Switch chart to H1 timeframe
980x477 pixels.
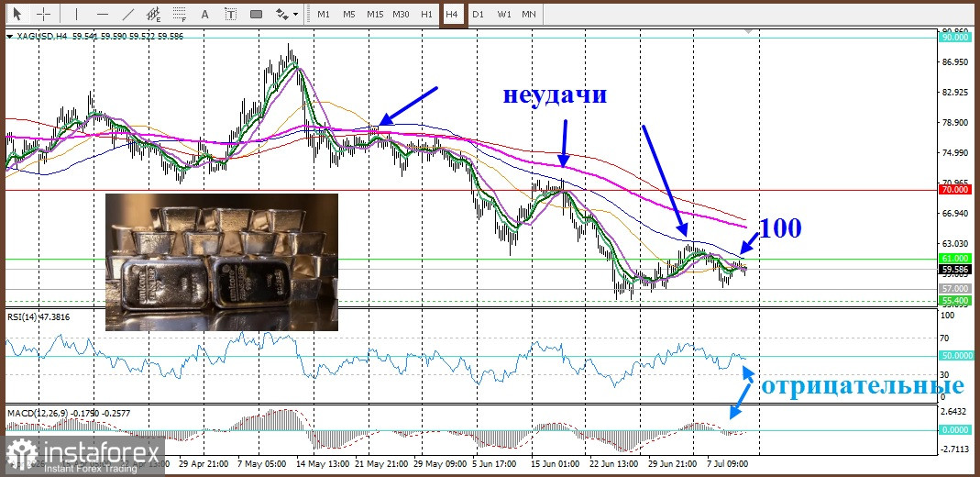tap(426, 14)
